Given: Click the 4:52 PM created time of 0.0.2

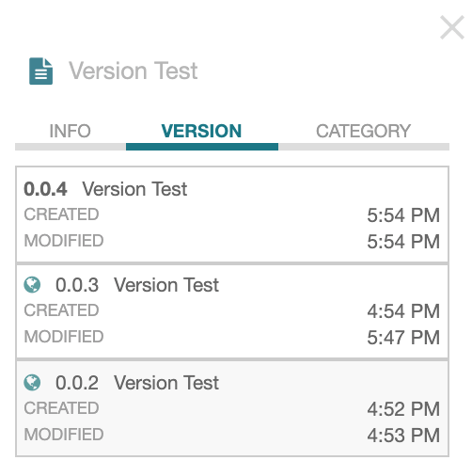Looking at the screenshot, I should [403, 409].
